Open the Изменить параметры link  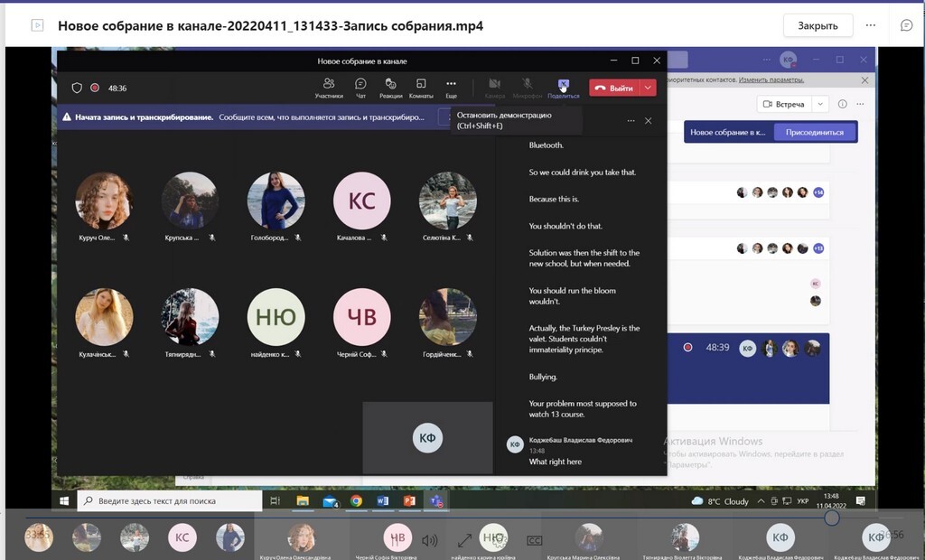pos(771,79)
